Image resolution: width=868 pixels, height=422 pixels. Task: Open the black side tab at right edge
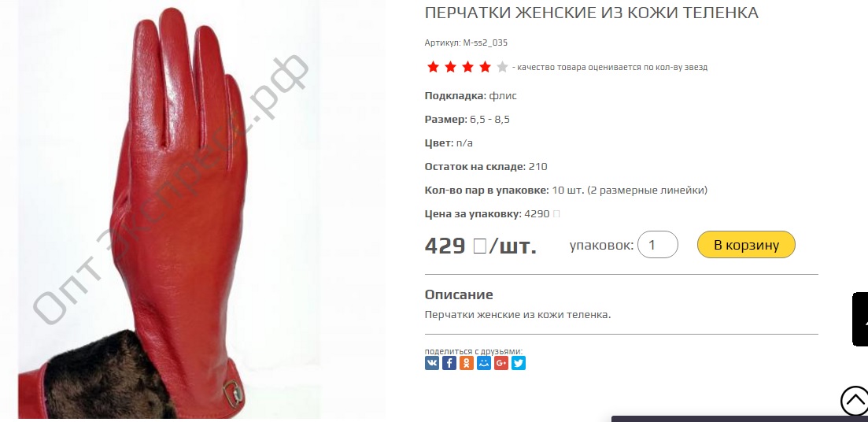(x=859, y=319)
